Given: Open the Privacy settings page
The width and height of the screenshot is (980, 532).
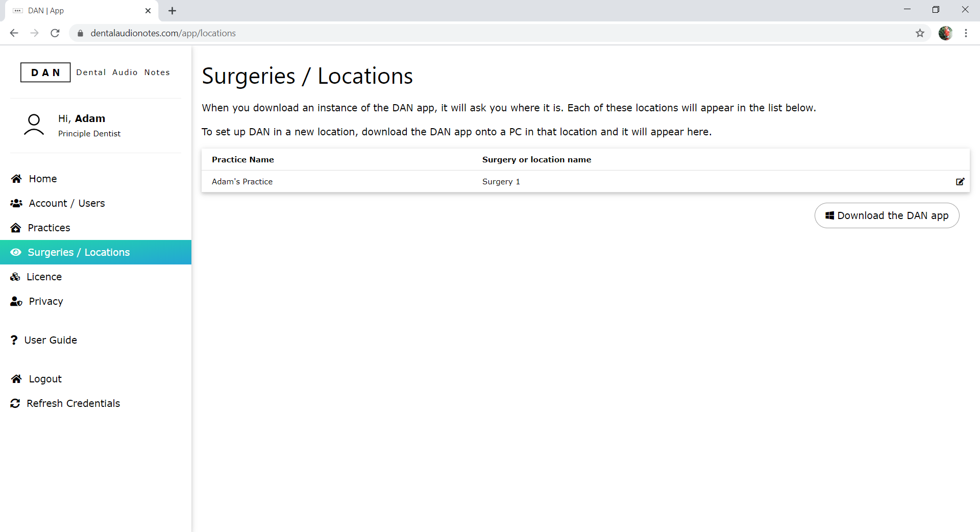Looking at the screenshot, I should [45, 301].
